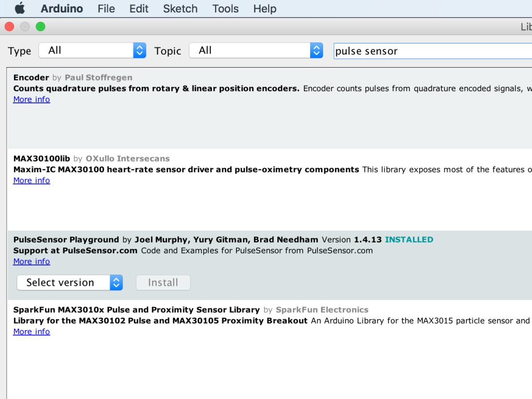532x399 pixels.
Task: Click the Install button for PulseSensor Playground
Action: 163,282
